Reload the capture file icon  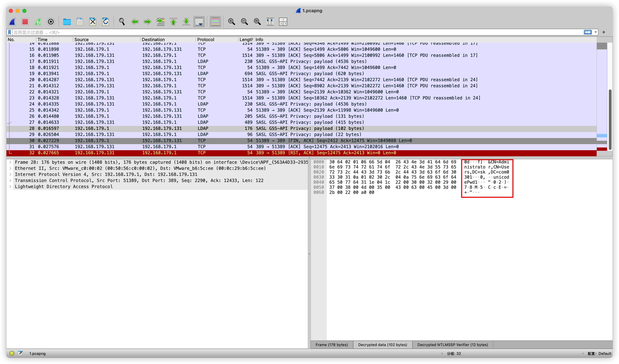(x=106, y=22)
